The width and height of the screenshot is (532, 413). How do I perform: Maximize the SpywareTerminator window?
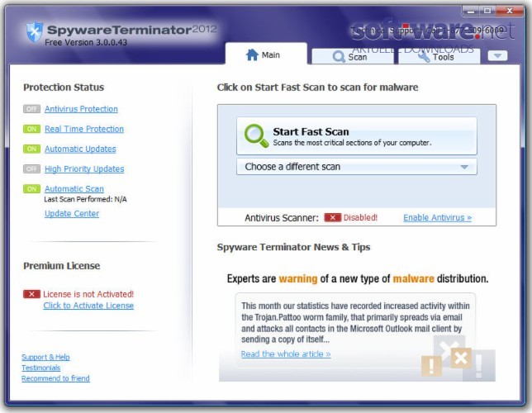tap(487, 12)
